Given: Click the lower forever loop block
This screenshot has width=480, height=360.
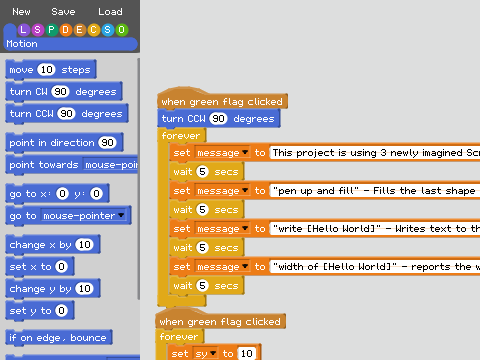Looking at the screenshot, I should [179, 337].
